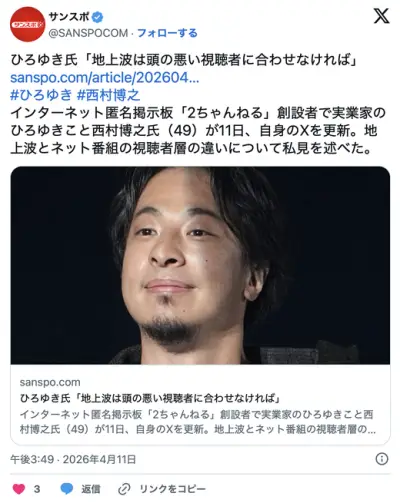Like the post with heart icon
400x503 pixels.
[19, 489]
